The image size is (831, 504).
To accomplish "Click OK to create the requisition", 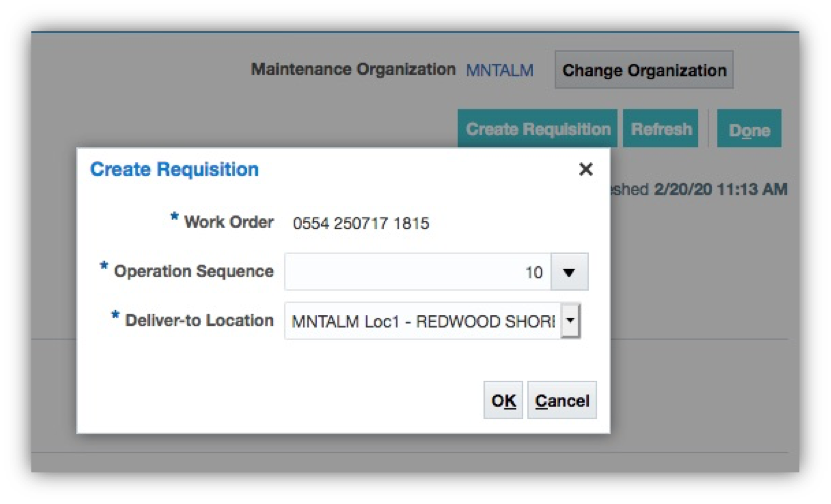I will 503,400.
